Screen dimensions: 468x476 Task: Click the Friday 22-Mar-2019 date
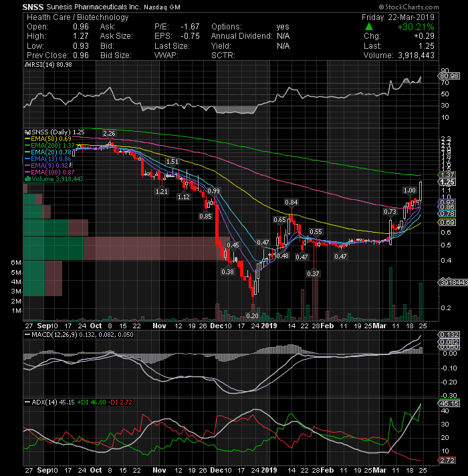(398, 17)
